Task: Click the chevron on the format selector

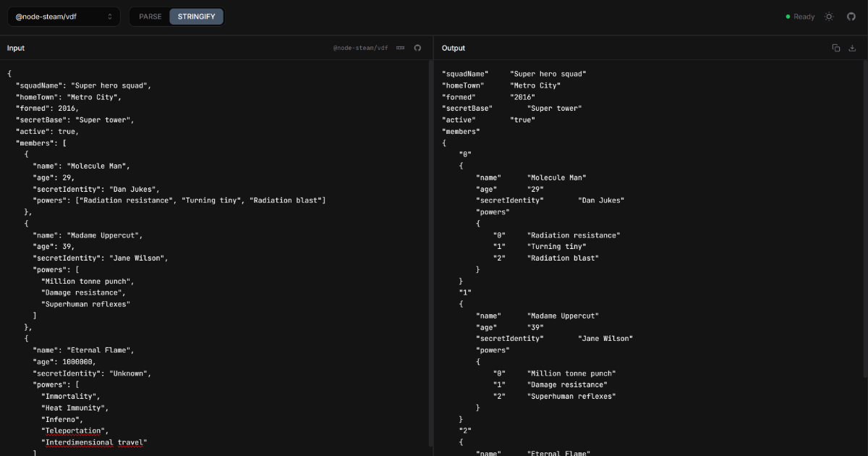Action: 111,16
